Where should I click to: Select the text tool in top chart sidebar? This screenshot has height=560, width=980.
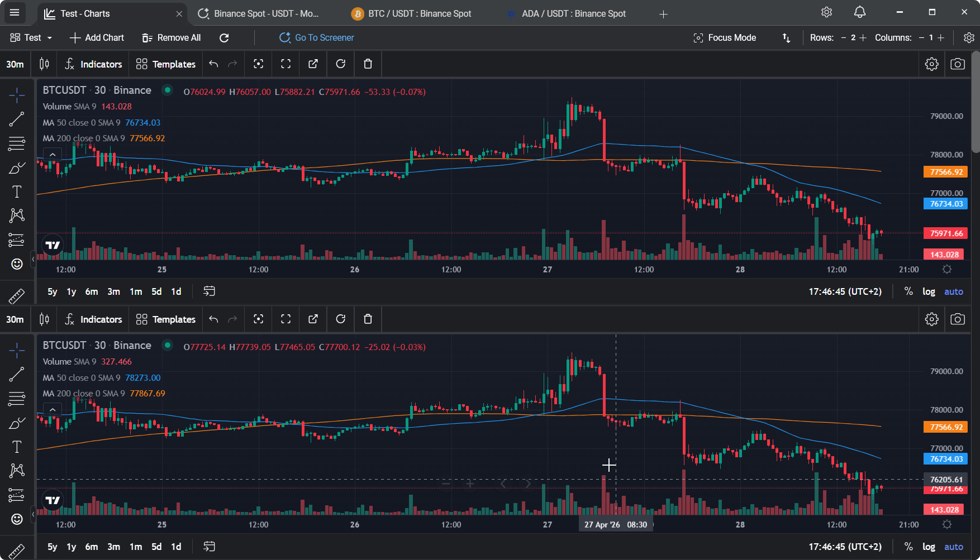[17, 192]
